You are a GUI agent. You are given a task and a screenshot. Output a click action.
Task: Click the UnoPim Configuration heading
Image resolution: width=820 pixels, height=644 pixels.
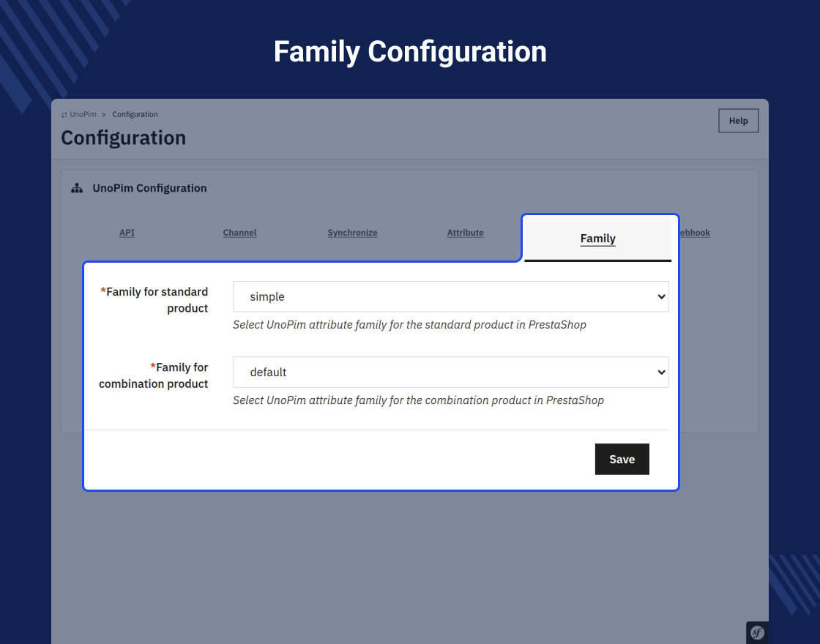coord(149,188)
